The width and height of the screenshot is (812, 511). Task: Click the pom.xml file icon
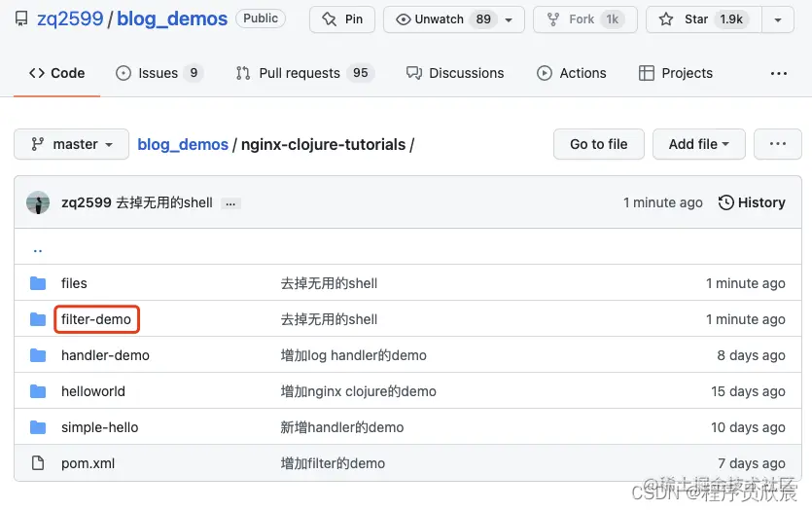38,462
